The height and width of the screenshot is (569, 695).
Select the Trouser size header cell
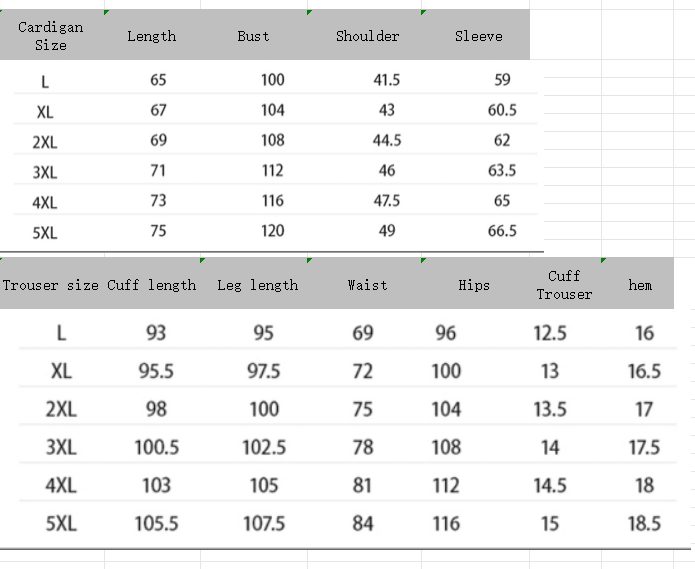click(50, 285)
